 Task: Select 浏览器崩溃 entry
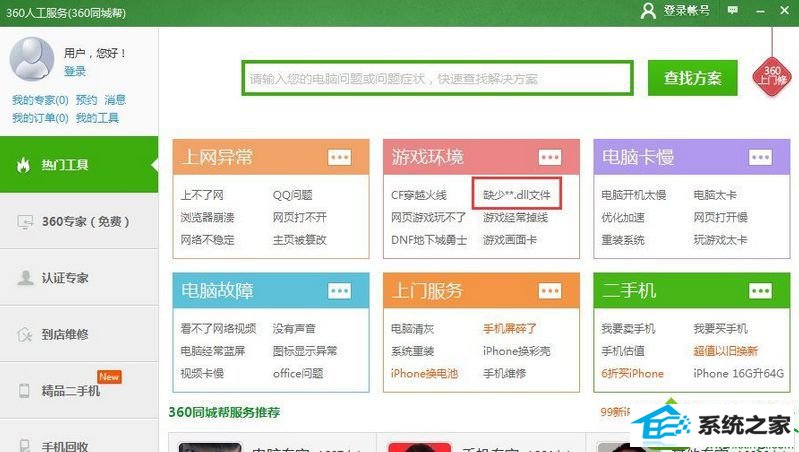(207, 218)
